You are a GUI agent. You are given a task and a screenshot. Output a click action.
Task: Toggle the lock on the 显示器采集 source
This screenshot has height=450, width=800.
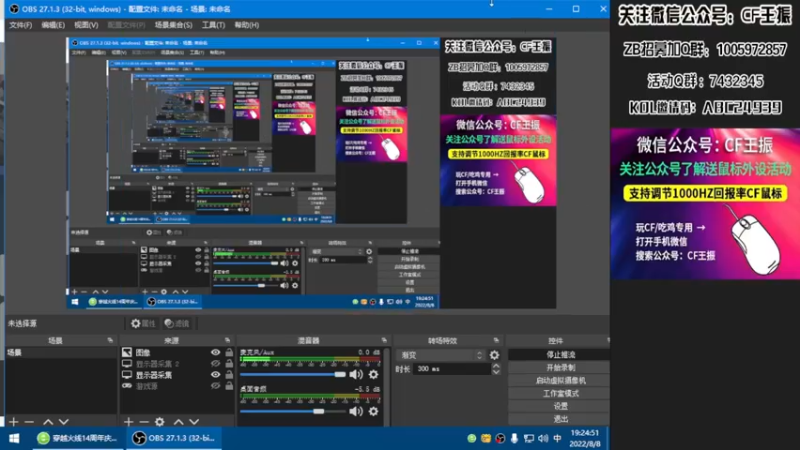(229, 374)
